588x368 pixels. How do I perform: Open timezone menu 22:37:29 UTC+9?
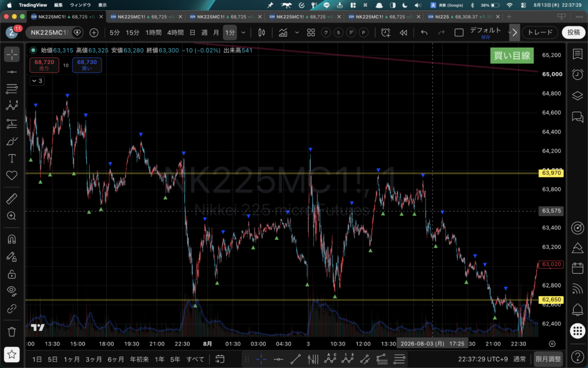click(x=482, y=359)
